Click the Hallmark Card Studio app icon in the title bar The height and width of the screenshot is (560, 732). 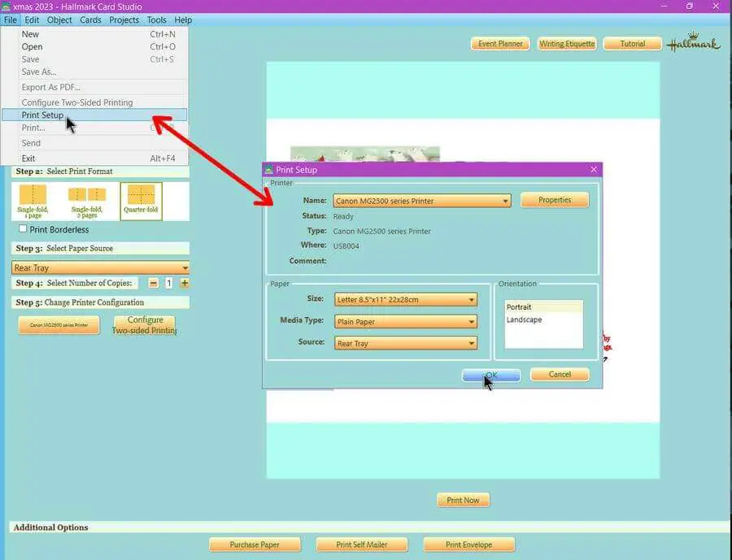click(6, 7)
